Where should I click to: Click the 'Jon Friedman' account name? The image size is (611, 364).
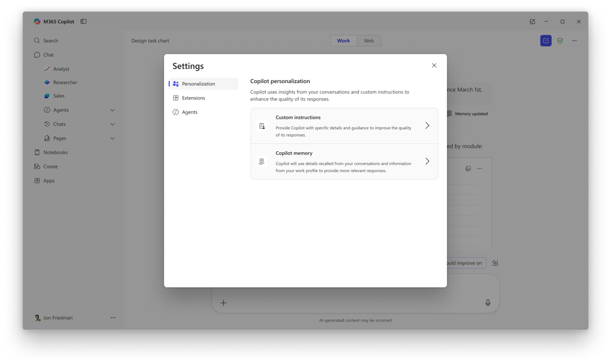pos(58,318)
